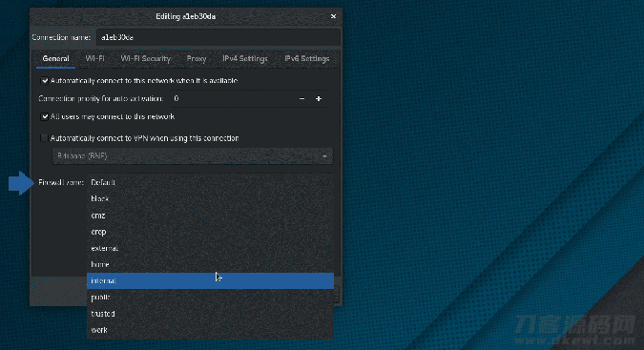This screenshot has width=644, height=350.
Task: Switch to the Proxy tab
Action: 197,59
